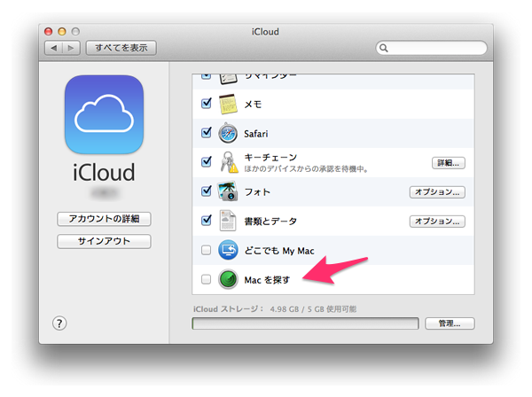This screenshot has width=532, height=397.
Task: Minimize the window with yellow button
Action: coord(62,32)
